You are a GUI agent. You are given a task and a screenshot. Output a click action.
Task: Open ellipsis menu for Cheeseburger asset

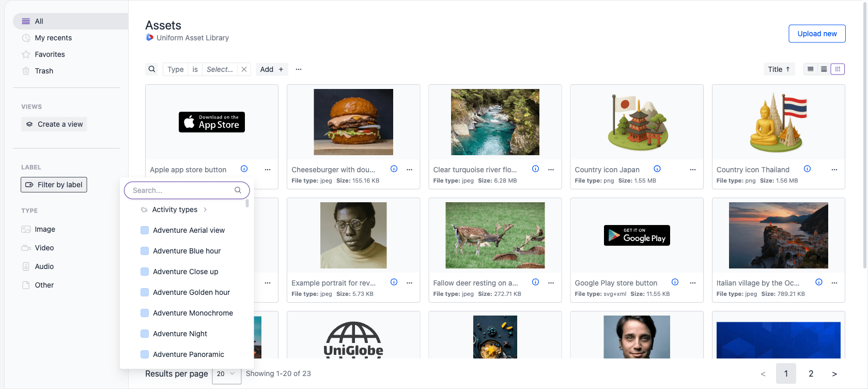coord(409,170)
